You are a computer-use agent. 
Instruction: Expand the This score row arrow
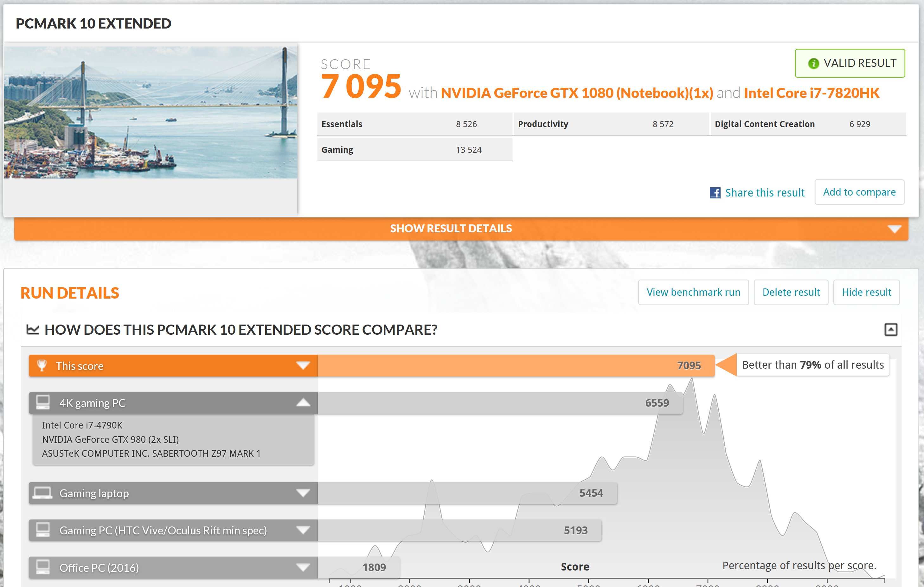[x=303, y=365]
